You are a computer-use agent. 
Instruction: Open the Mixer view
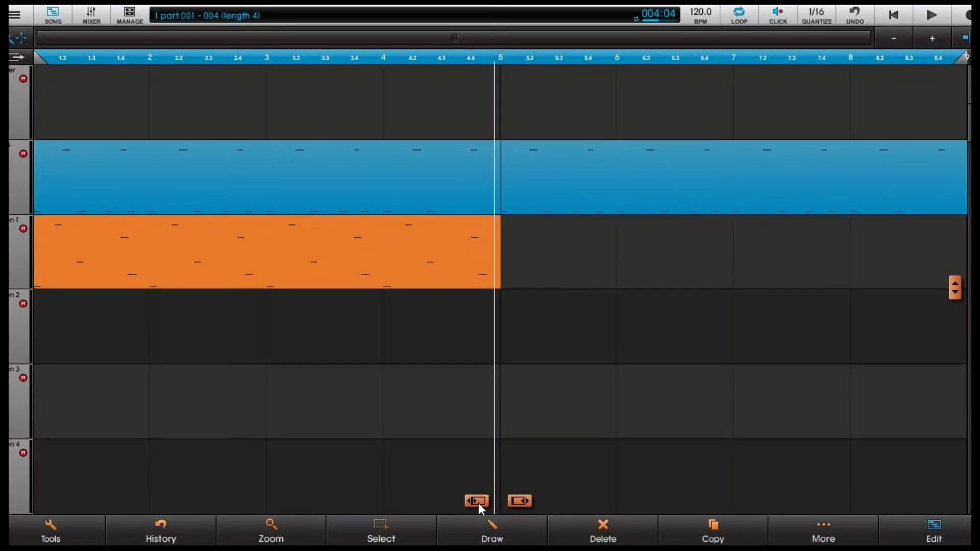[x=91, y=15]
